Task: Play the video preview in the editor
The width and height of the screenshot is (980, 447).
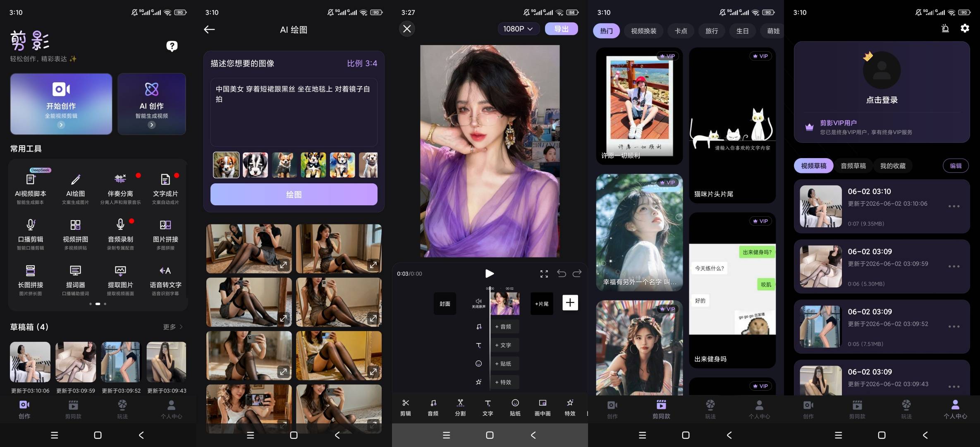Action: [x=490, y=274]
